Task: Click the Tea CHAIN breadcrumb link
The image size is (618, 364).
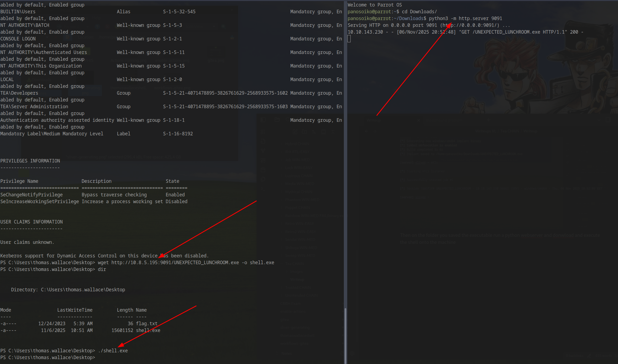Action: point(510,131)
